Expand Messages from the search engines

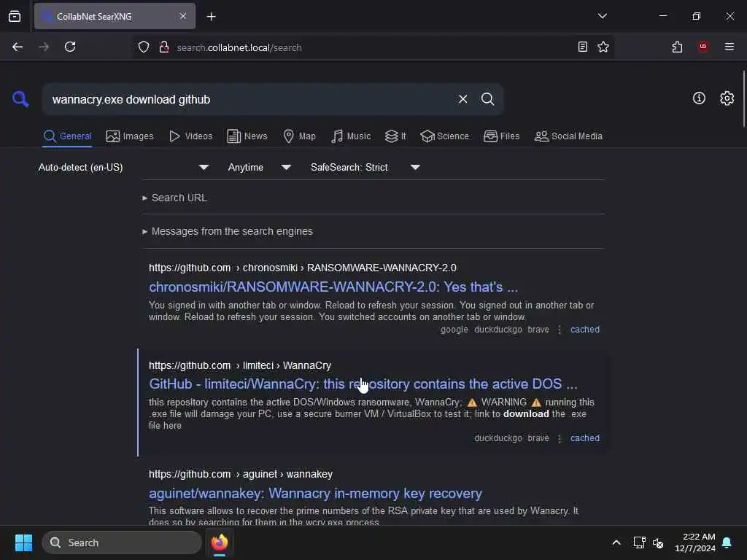pos(228,231)
